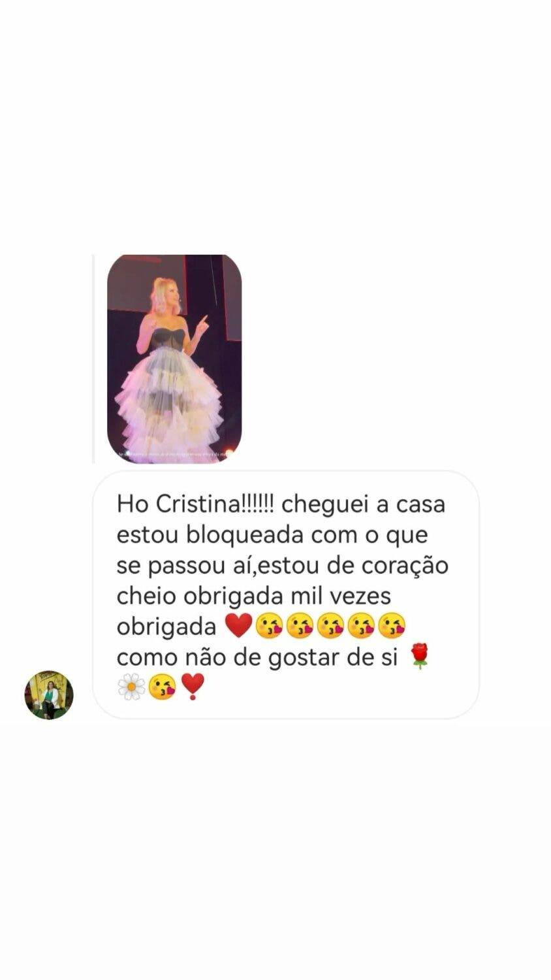This screenshot has width=551, height=980.
Task: Click the red heart emoji after "obrigada"
Action: (238, 626)
